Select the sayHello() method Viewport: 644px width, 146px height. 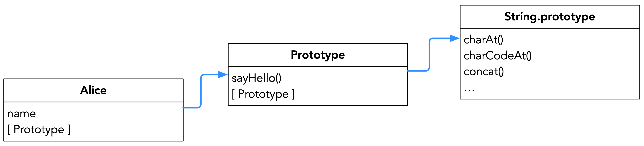(256, 78)
